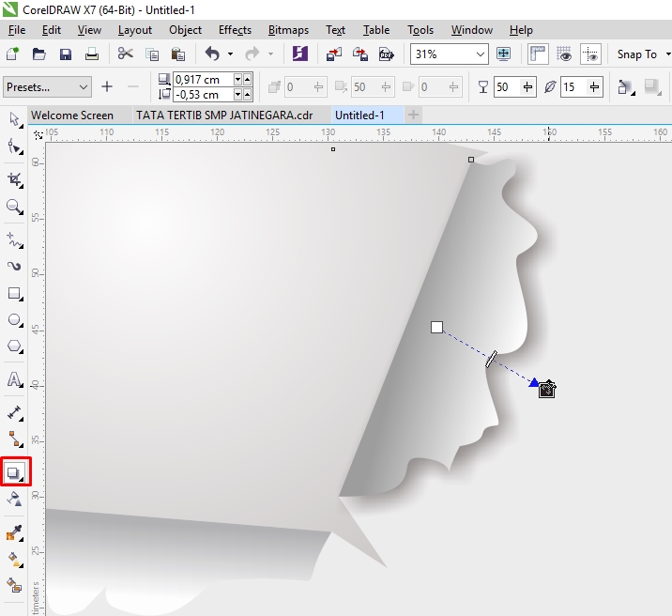Click the drop shadow opacity field
This screenshot has height=616, width=672.
click(x=506, y=87)
